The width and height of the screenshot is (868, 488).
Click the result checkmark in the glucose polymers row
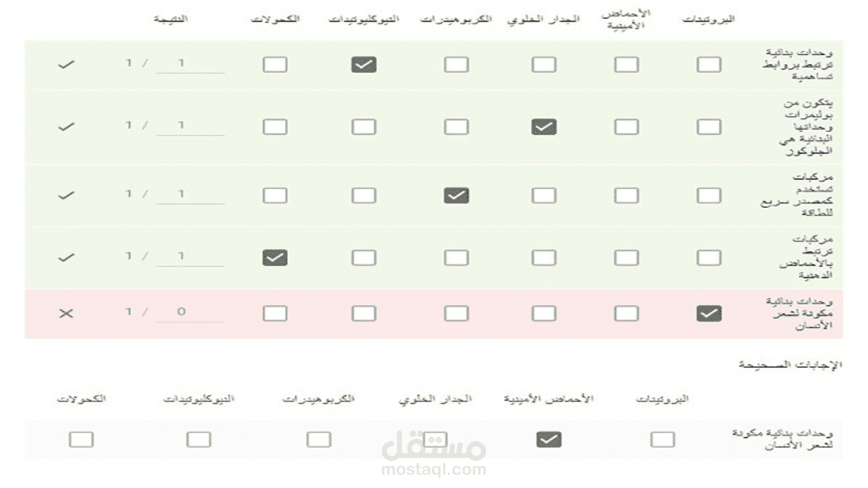pyautogui.click(x=66, y=127)
